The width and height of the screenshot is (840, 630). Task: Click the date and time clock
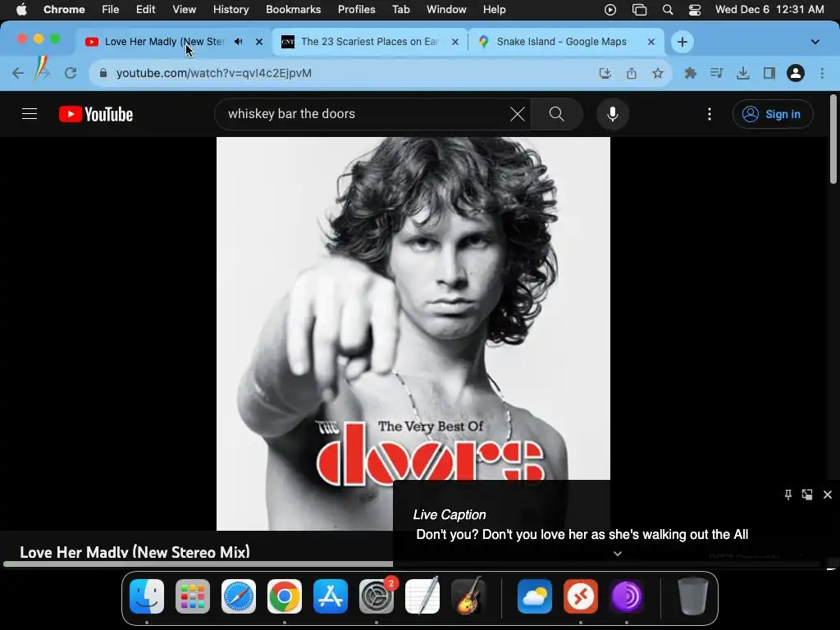pyautogui.click(x=769, y=10)
